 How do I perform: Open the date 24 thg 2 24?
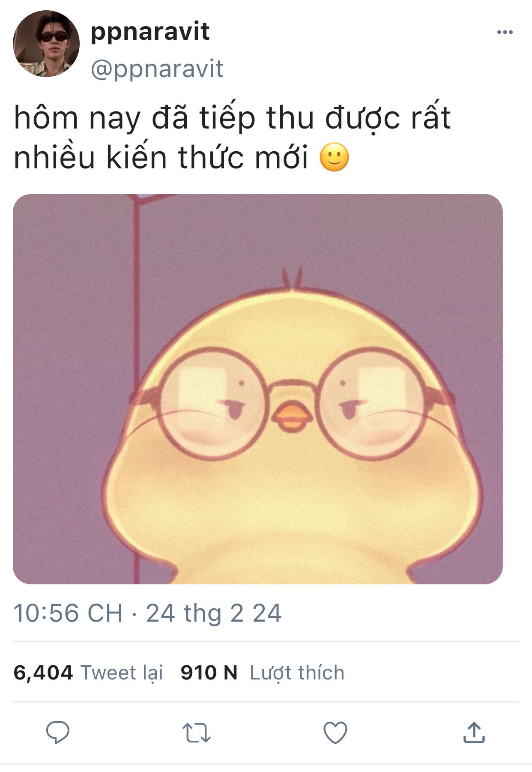pyautogui.click(x=214, y=613)
